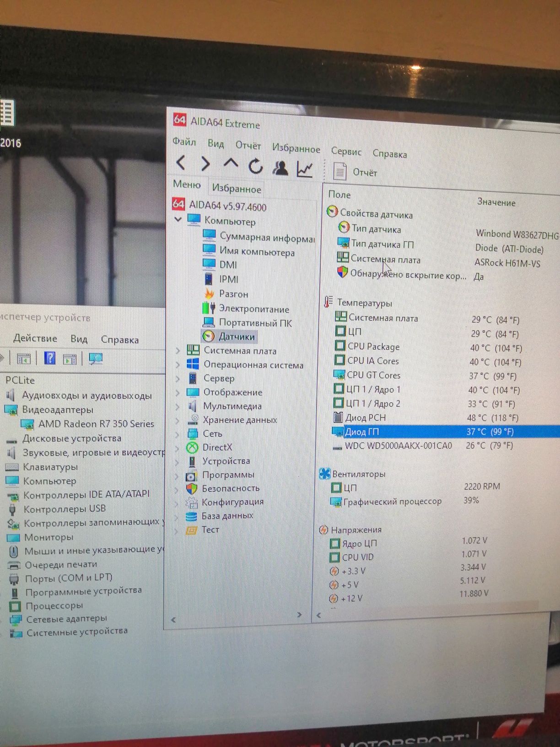Click the Поле column header
This screenshot has height=747, width=560.
(339, 195)
